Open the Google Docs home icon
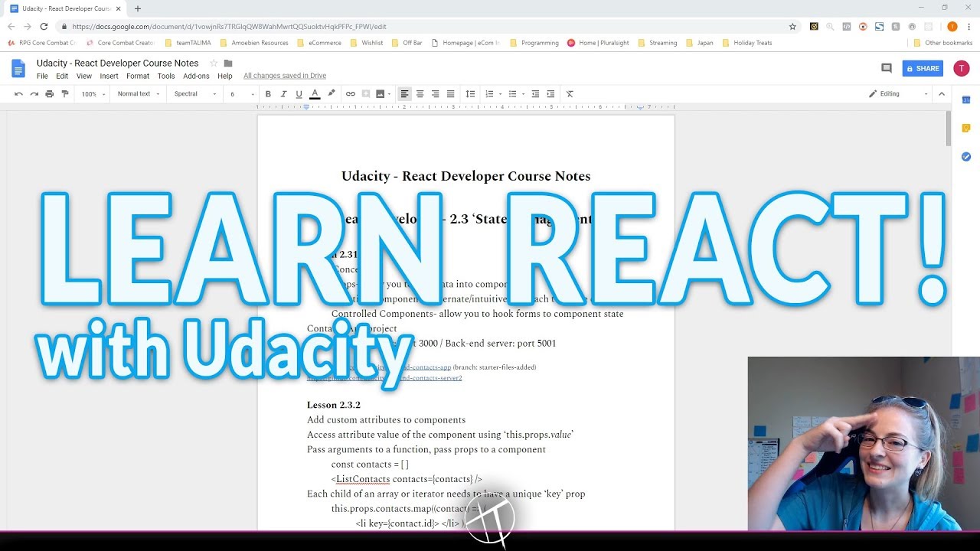 [x=18, y=68]
